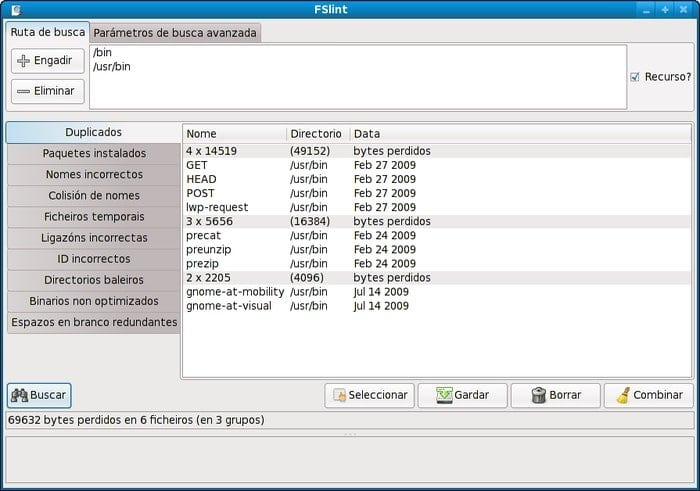Select the HEAD file row

(x=437, y=179)
